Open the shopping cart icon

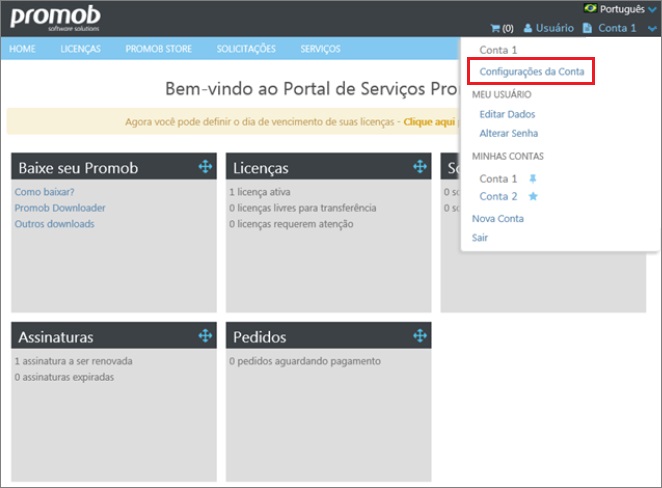pyautogui.click(x=495, y=28)
